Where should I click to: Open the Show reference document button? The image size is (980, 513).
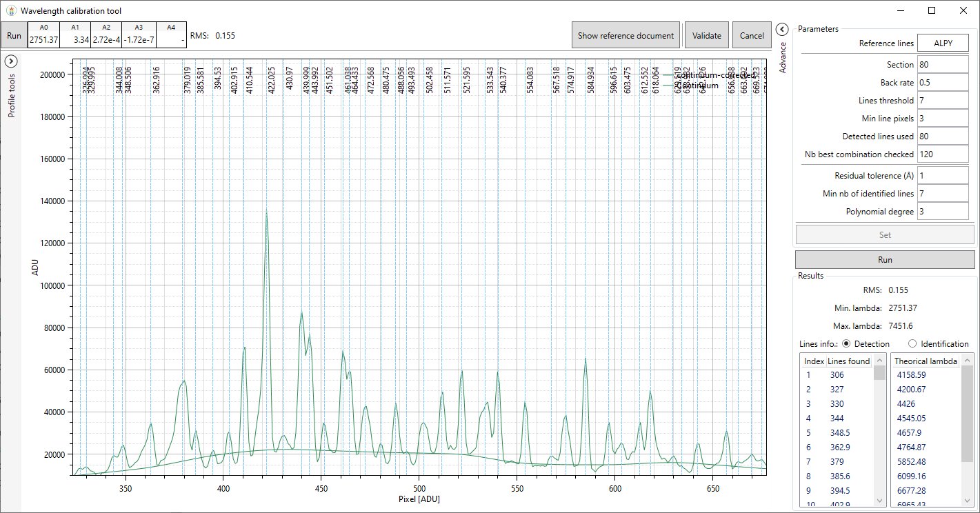(x=626, y=35)
